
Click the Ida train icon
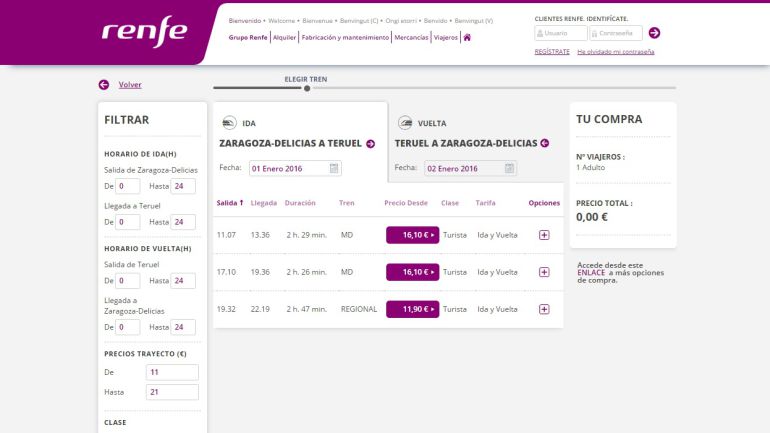(x=229, y=123)
